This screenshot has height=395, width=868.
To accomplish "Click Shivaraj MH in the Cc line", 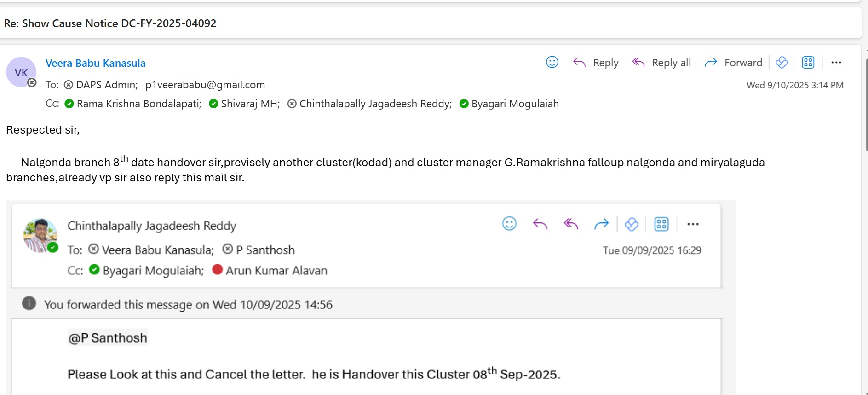I will [249, 104].
